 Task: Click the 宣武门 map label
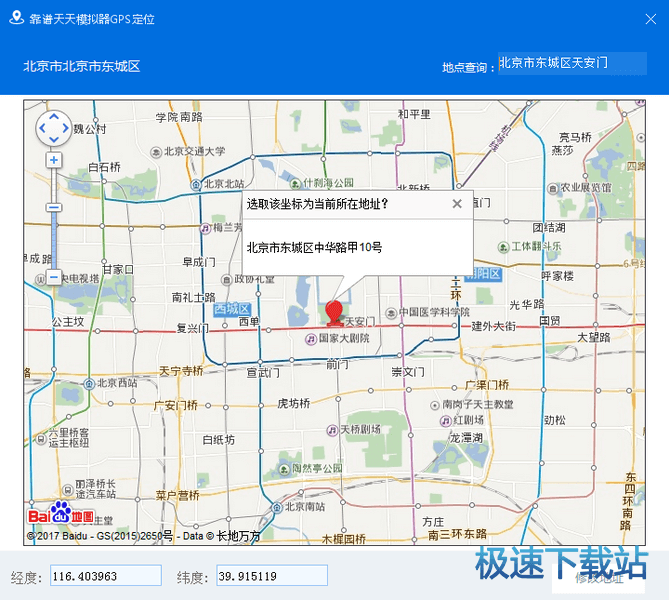coord(263,373)
